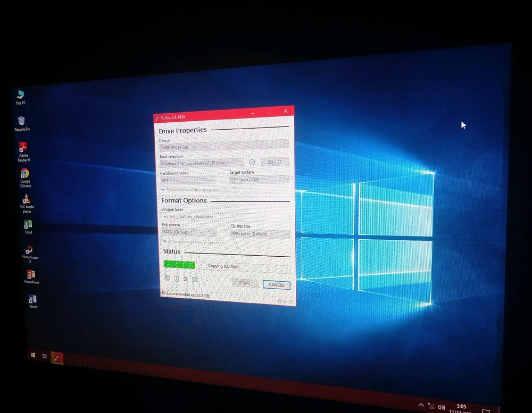Open the Rufus About info icon
532x413 pixels.
point(176,279)
